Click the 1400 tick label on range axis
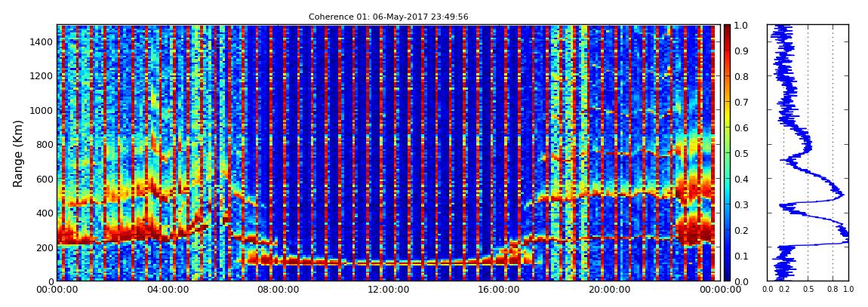The height and width of the screenshot is (307, 868). (42, 42)
